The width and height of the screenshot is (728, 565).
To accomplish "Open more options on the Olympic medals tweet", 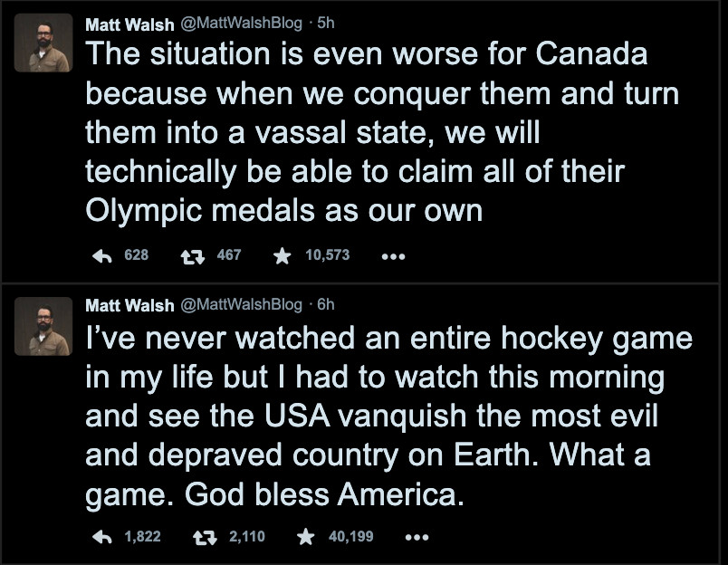I will (393, 256).
